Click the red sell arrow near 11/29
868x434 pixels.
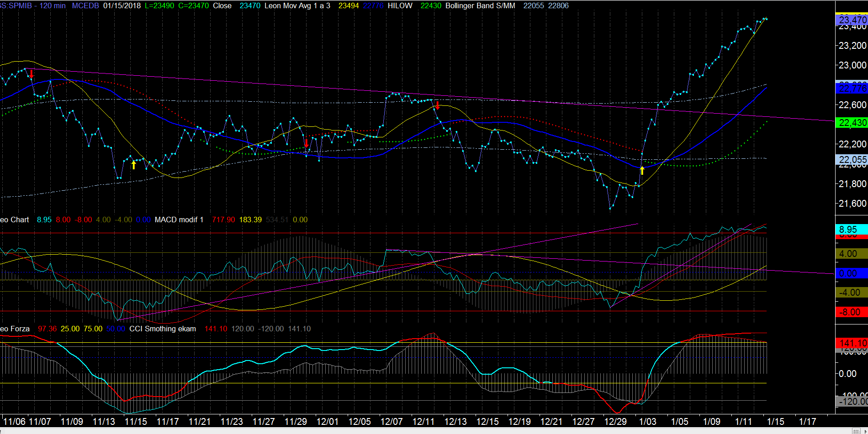click(307, 143)
